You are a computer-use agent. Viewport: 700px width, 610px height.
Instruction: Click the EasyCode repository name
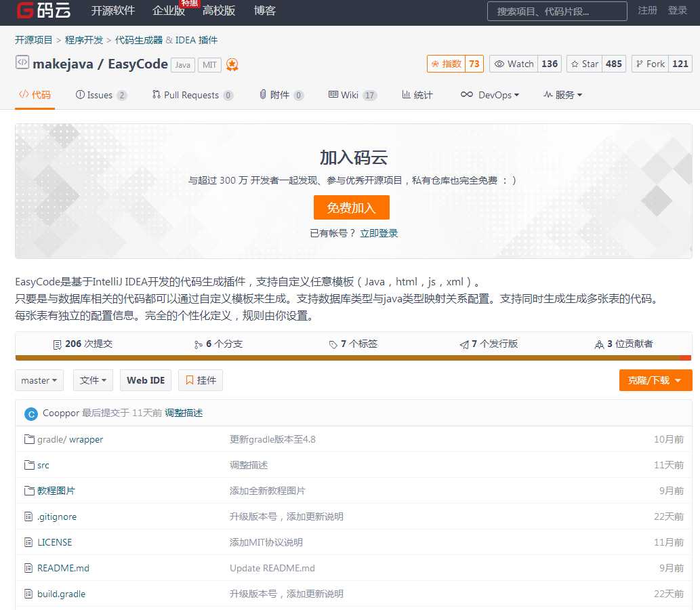coord(138,64)
